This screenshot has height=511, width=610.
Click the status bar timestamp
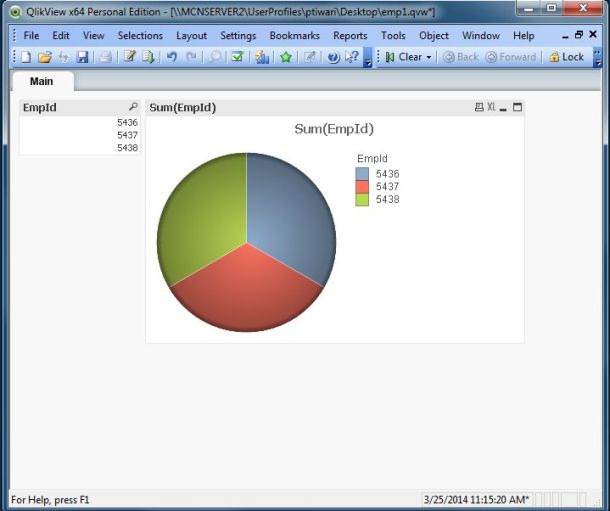[x=476, y=499]
